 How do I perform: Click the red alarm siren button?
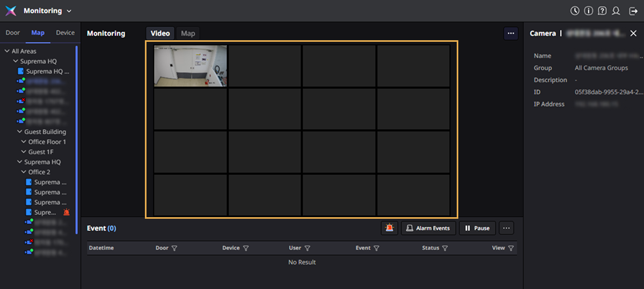[389, 228]
